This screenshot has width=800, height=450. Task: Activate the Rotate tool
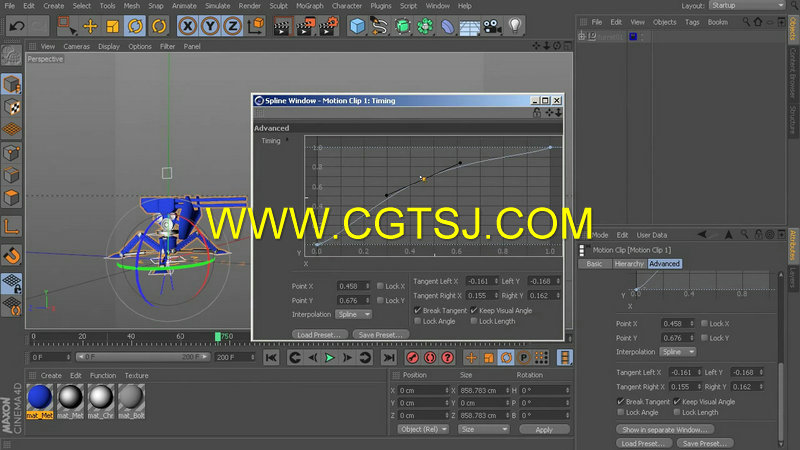(x=135, y=26)
